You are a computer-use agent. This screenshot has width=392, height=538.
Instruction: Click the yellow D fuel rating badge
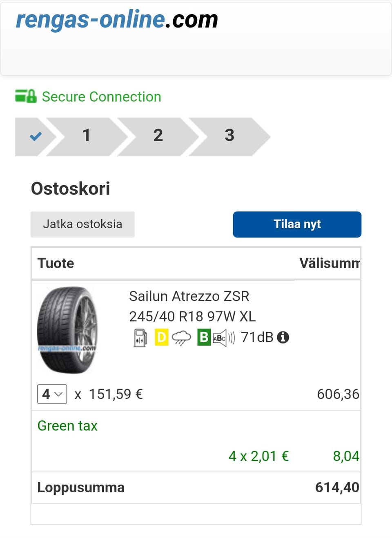click(161, 338)
